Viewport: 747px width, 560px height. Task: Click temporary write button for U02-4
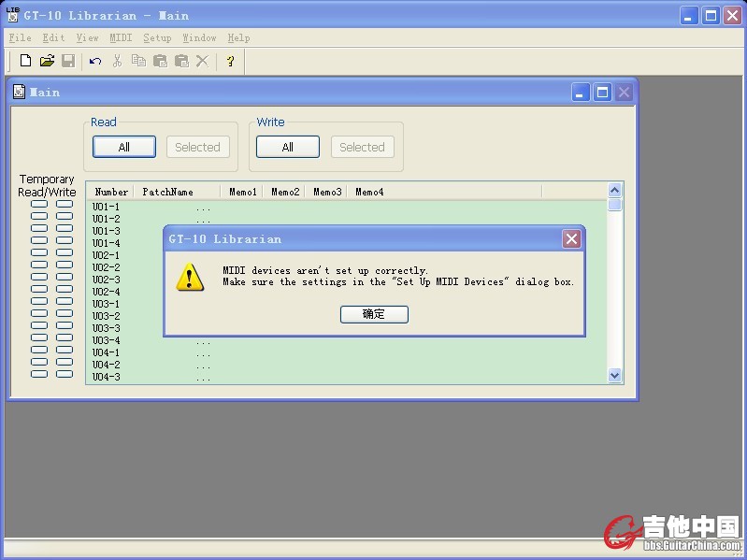click(x=65, y=289)
